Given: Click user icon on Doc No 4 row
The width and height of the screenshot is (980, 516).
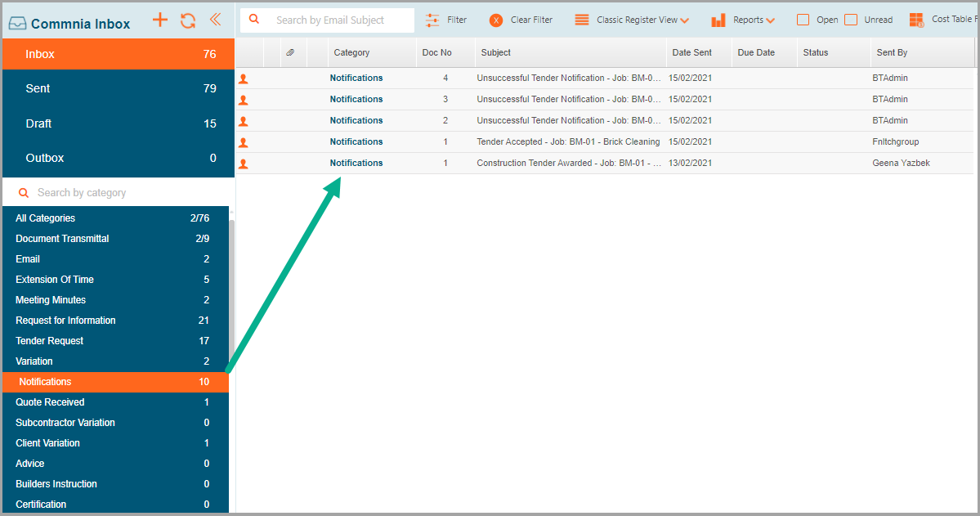Looking at the screenshot, I should tap(244, 79).
